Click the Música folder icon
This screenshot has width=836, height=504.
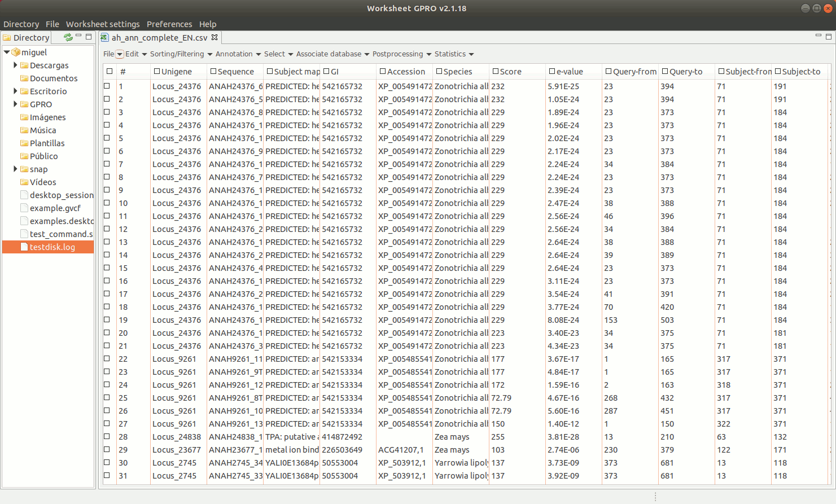pyautogui.click(x=24, y=130)
